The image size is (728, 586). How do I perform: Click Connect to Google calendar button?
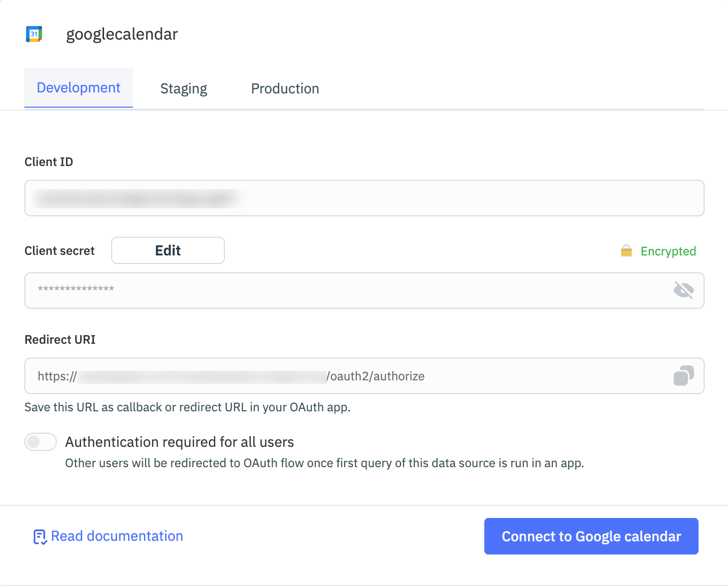591,536
